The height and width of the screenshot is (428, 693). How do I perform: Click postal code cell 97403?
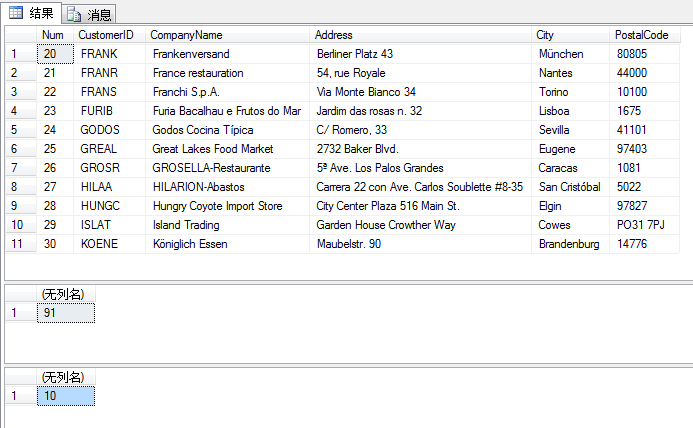click(644, 149)
